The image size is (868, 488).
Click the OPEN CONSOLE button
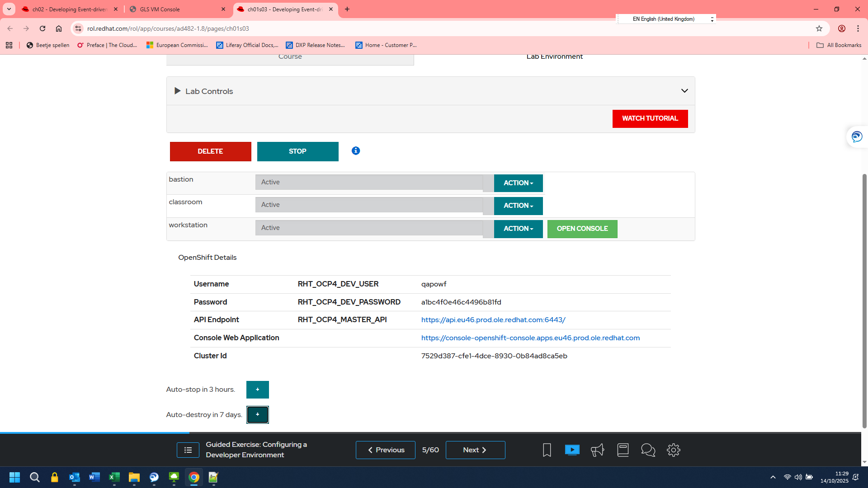pos(582,229)
